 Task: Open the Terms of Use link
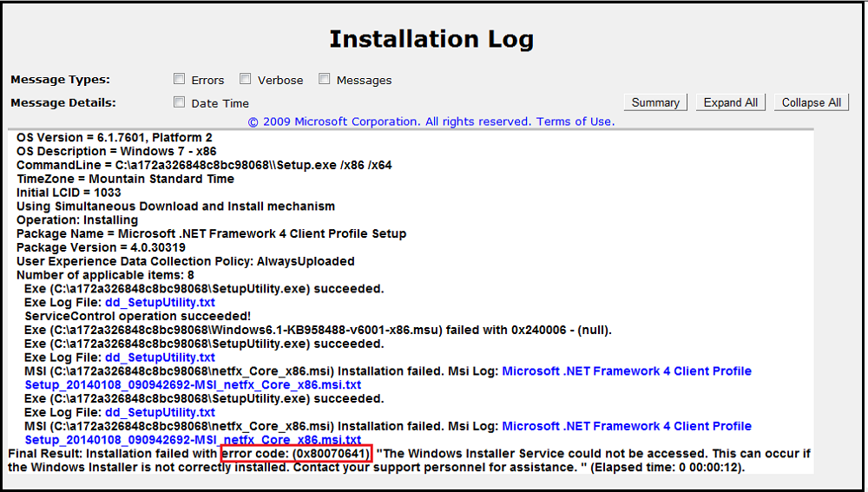coord(575,121)
